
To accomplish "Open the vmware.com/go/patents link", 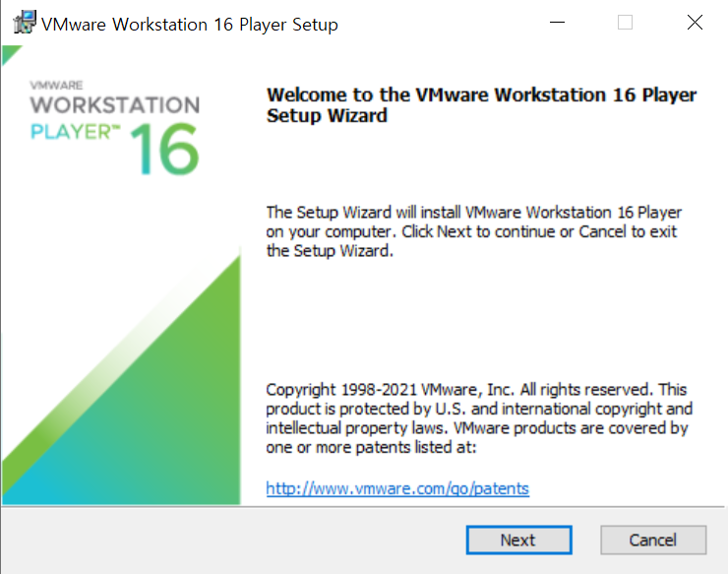I will (x=397, y=488).
